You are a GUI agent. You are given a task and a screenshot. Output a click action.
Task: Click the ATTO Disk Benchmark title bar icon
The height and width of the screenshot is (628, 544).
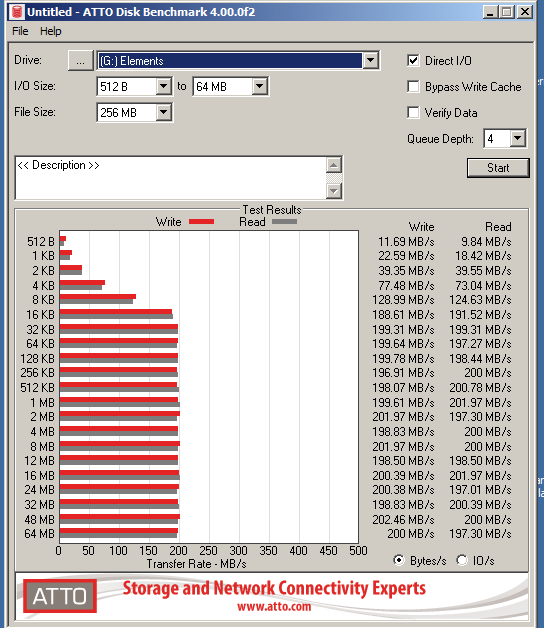click(17, 12)
